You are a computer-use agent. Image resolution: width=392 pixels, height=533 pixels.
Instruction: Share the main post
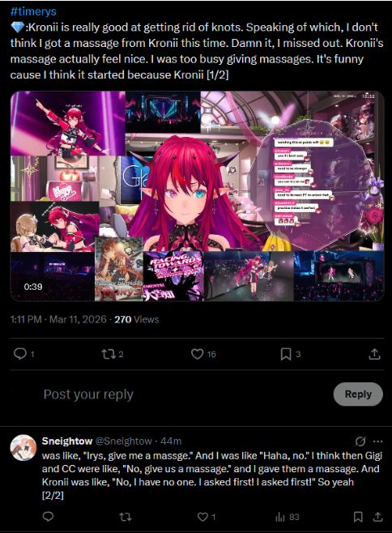click(374, 354)
